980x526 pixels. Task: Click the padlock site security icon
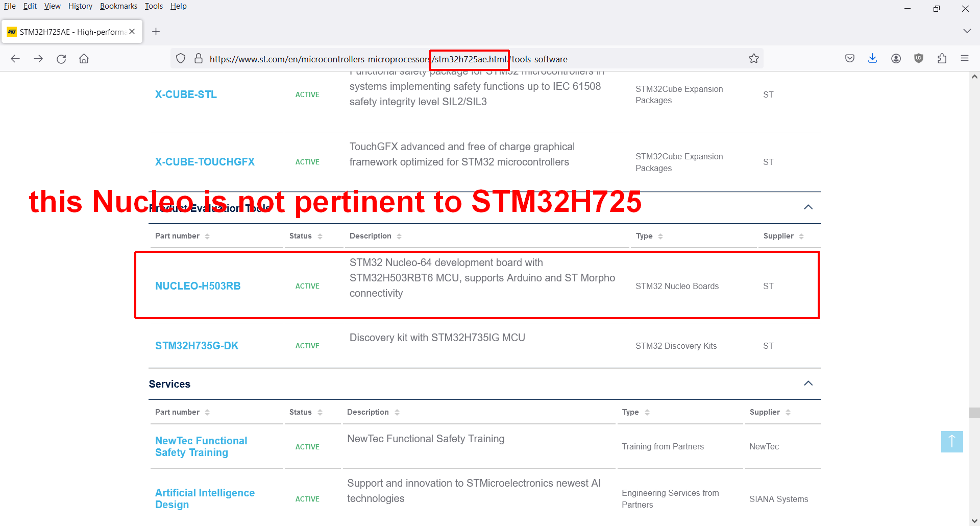(199, 58)
